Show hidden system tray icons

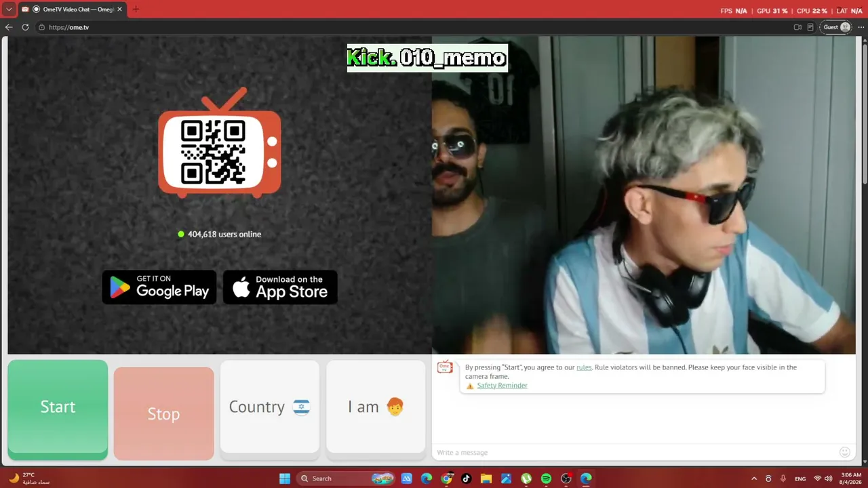coord(754,479)
